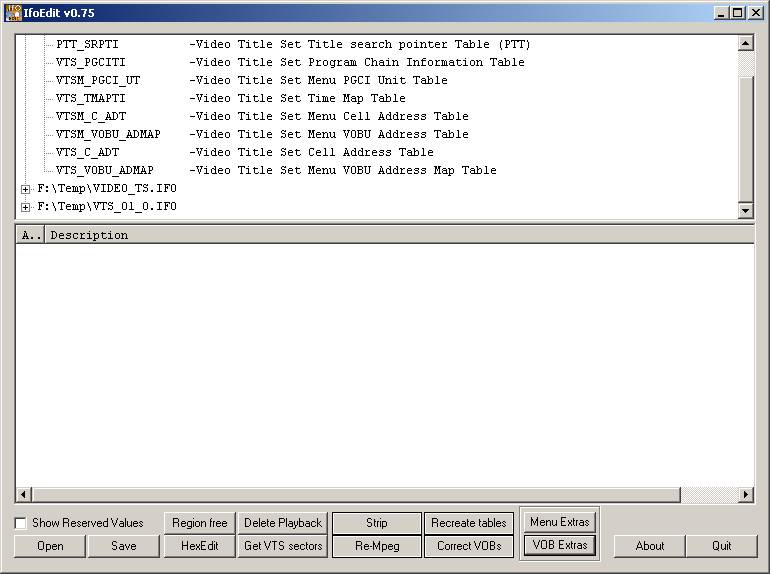Select the VTS_PGCITI tree entry
The width and height of the screenshot is (770, 574).
coord(90,62)
